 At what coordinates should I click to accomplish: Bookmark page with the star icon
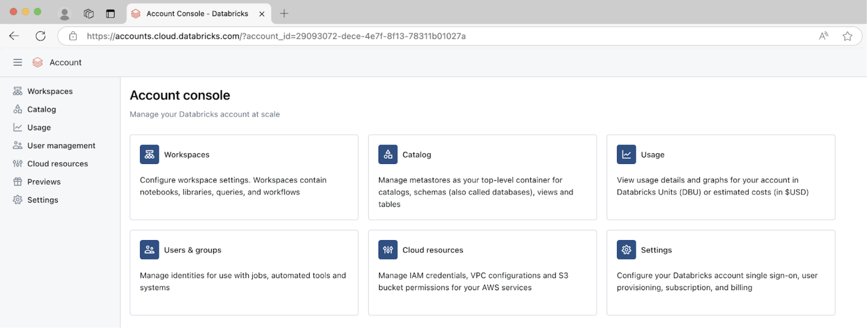[x=848, y=36]
